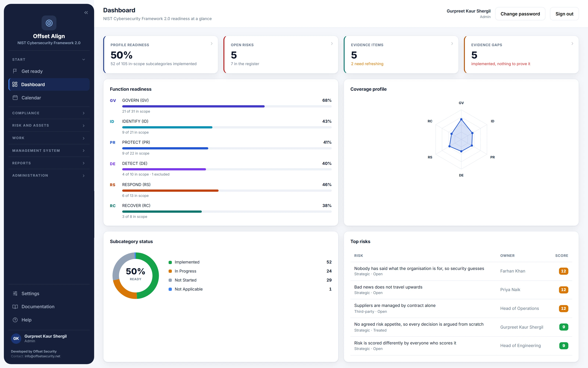
Task: Click 'Head of Engineering' owner cell
Action: point(520,346)
